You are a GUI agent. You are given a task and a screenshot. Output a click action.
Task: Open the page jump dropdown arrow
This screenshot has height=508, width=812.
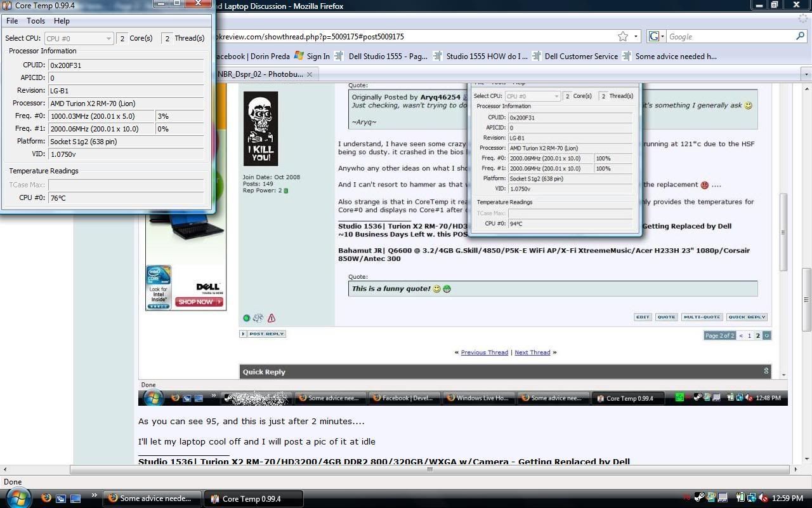click(x=767, y=335)
